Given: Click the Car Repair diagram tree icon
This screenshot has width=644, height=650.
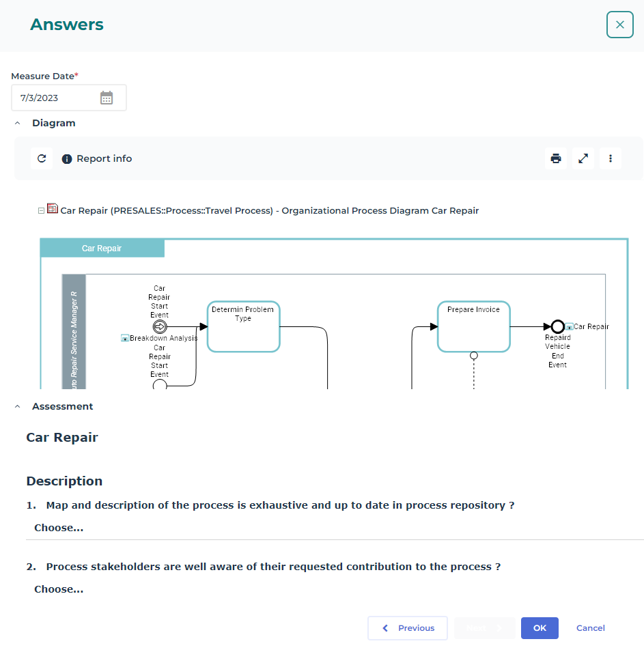Looking at the screenshot, I should tap(53, 209).
